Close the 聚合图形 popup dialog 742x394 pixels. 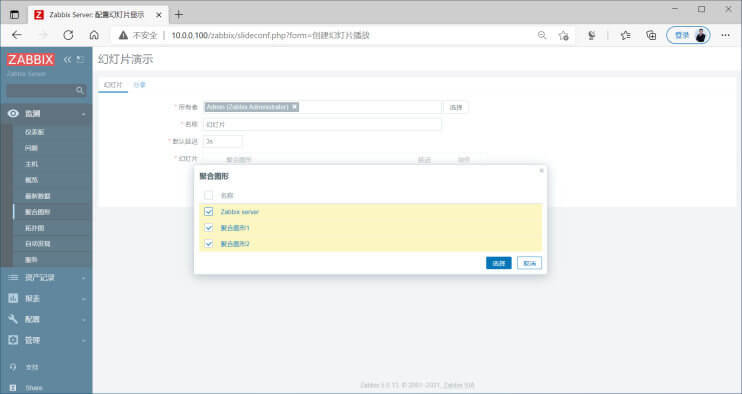click(541, 171)
